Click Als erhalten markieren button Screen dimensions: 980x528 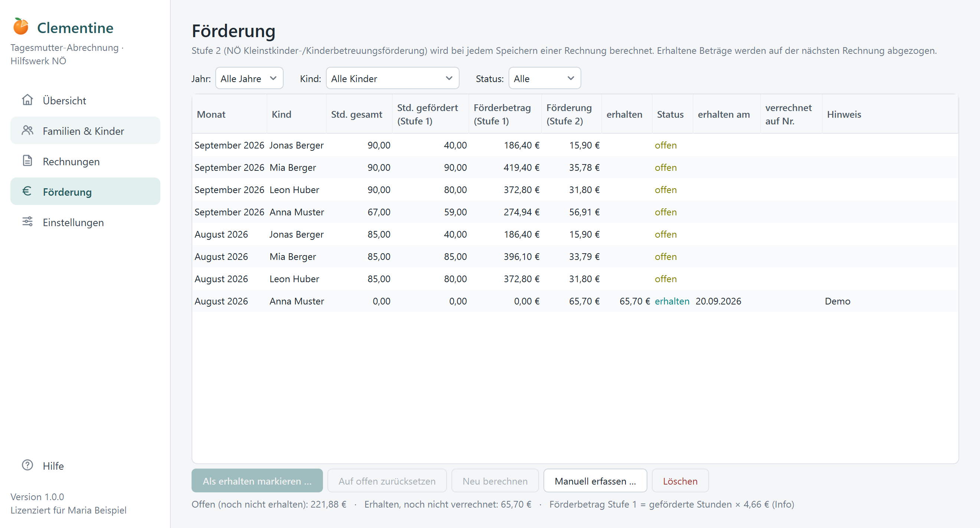click(x=257, y=481)
